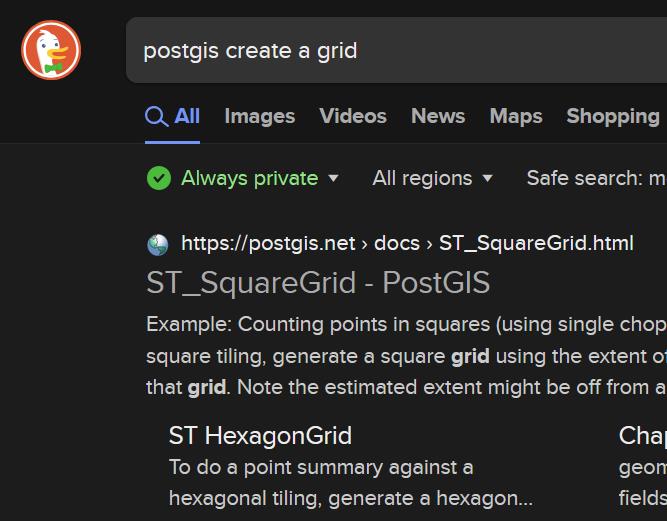
Task: Expand the Safe search dropdown
Action: 596,178
